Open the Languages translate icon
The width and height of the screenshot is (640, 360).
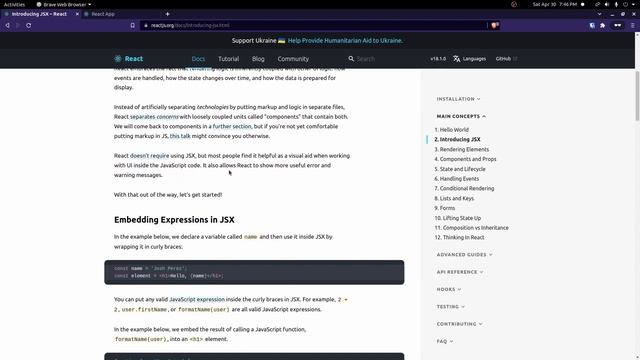click(456, 59)
